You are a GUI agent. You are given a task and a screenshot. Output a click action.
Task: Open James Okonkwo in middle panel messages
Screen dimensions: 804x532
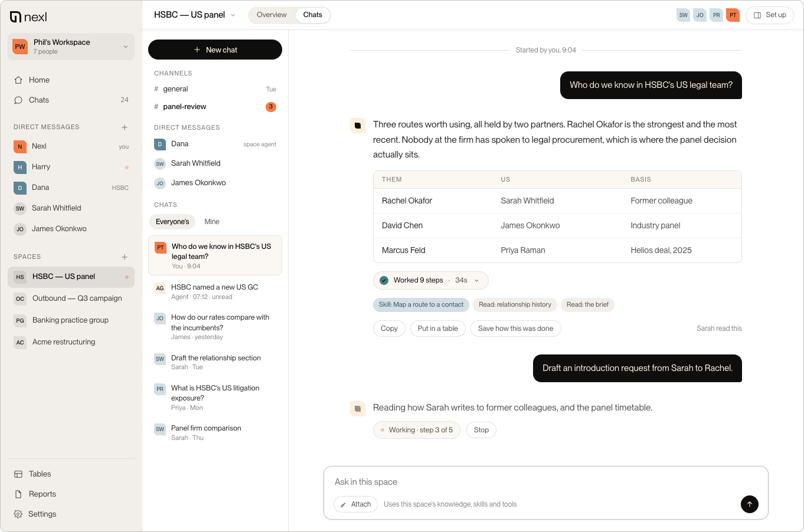[215, 183]
